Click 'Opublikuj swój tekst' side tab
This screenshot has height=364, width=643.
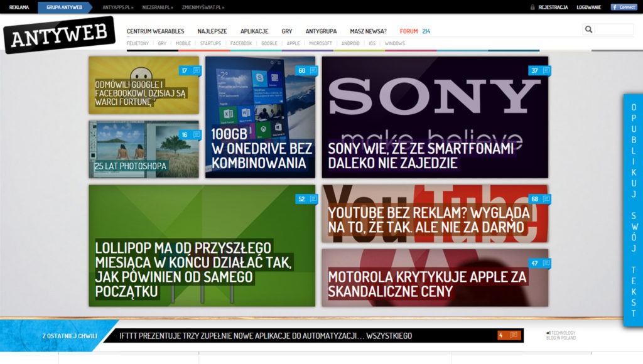point(634,210)
